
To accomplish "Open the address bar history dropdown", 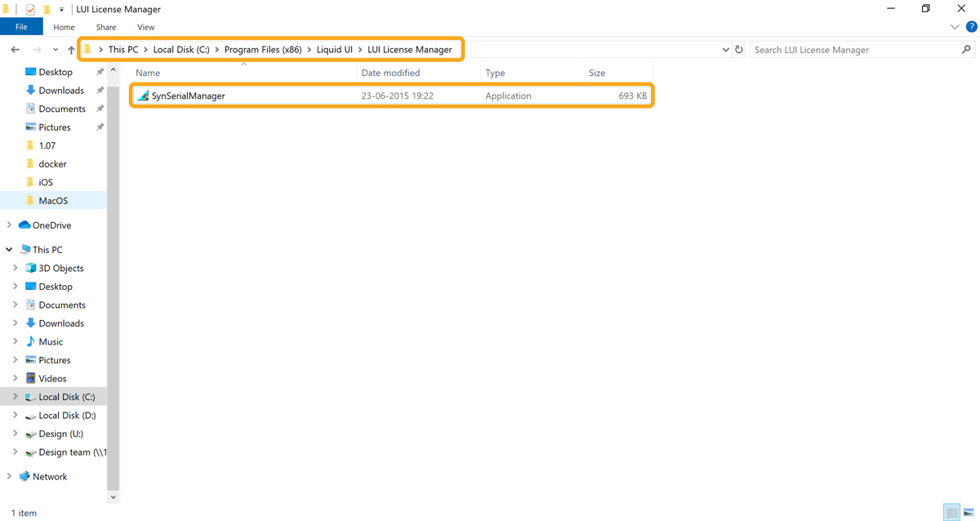I will 725,50.
